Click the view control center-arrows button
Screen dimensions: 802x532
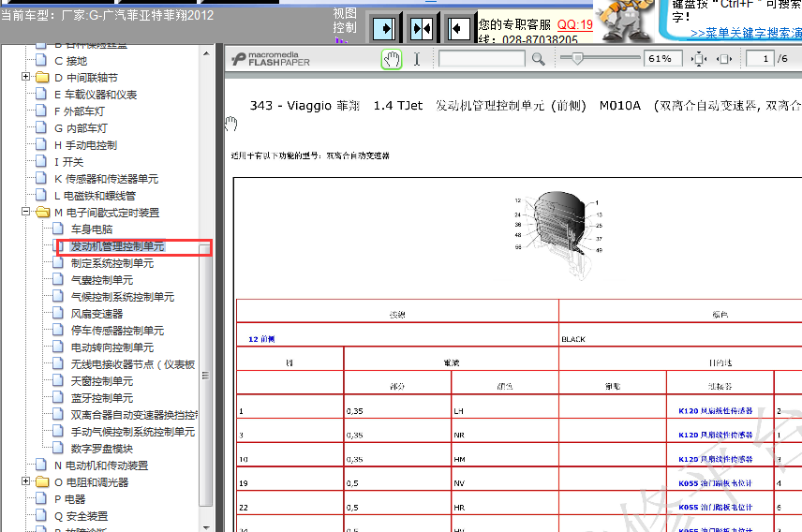click(x=422, y=29)
